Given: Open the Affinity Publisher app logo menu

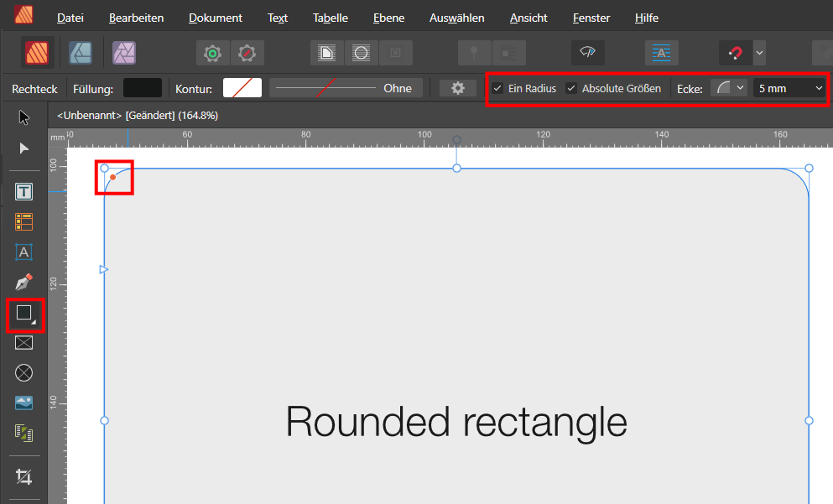Looking at the screenshot, I should point(23,14).
